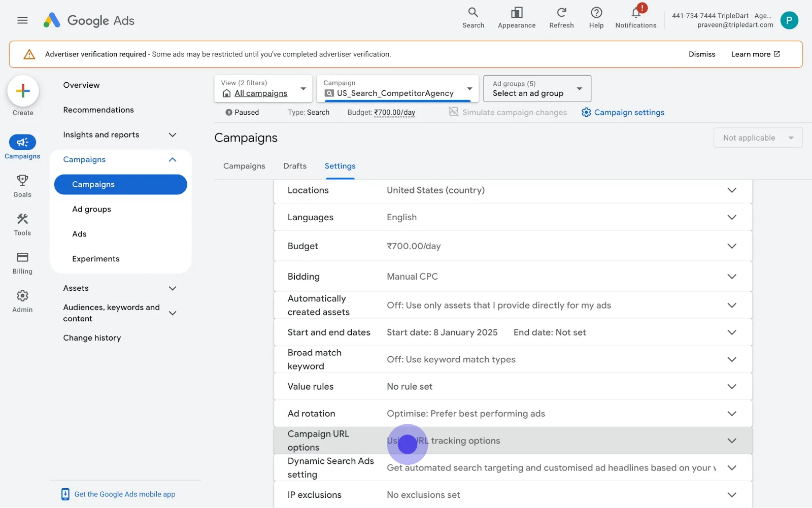Screen dimensions: 812x508
Task: Dismiss the advertiser verification banner
Action: tap(702, 54)
